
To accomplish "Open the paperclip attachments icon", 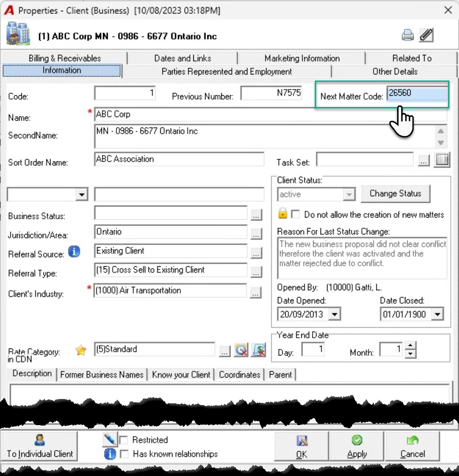I will point(426,35).
